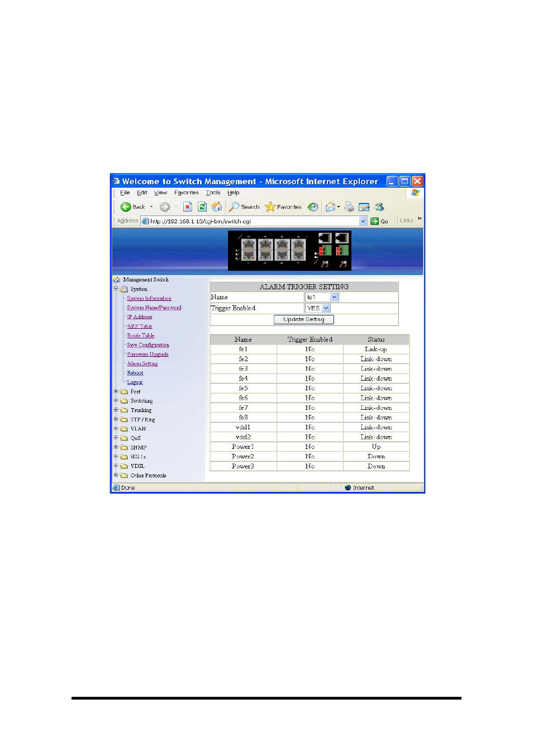Open the System Name/Password link
The height and width of the screenshot is (756, 533).
(154, 308)
